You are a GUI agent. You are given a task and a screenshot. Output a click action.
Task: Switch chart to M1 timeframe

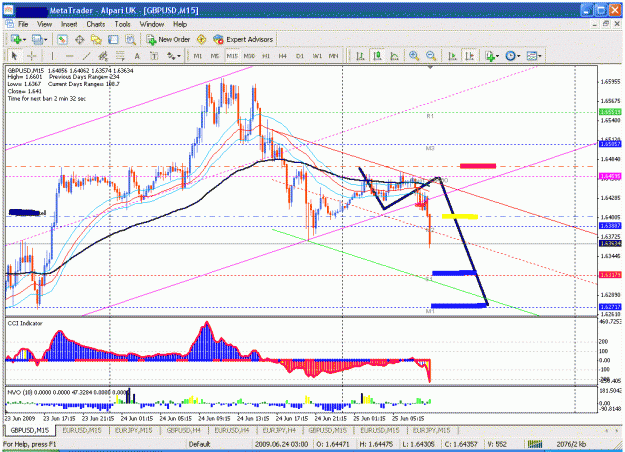pos(198,56)
